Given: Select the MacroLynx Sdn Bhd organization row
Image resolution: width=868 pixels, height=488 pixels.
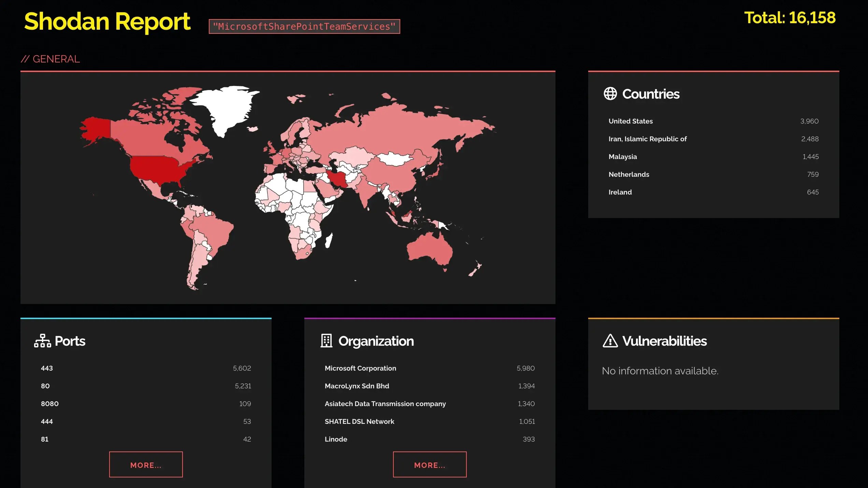Looking at the screenshot, I should click(430, 386).
